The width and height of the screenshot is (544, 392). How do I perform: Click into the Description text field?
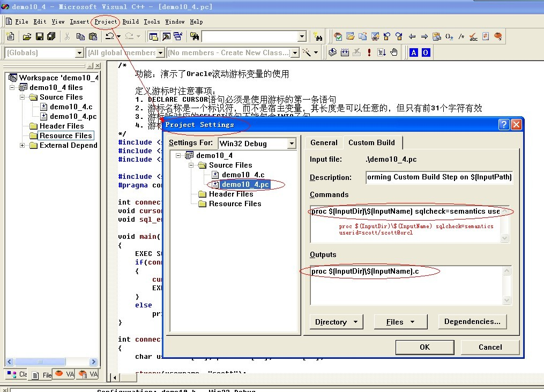[x=439, y=177]
